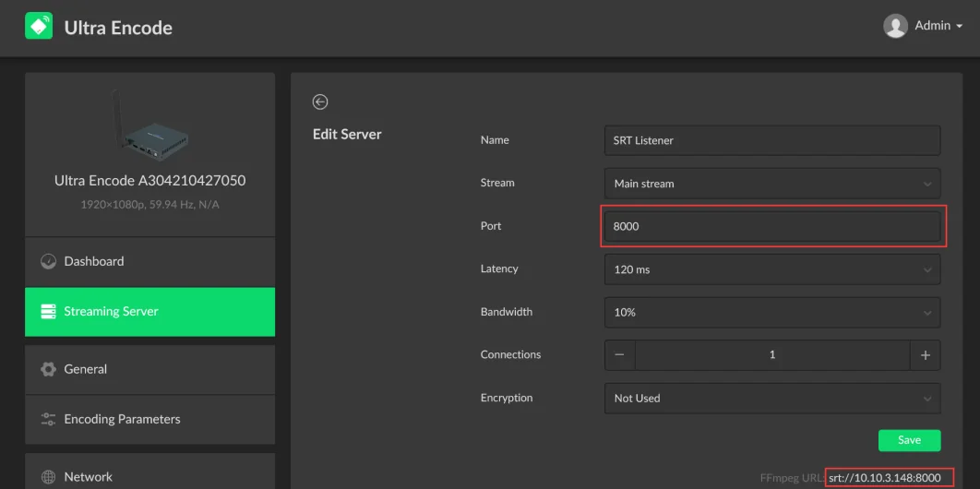The image size is (980, 489).
Task: Expand the Encryption dropdown showing Not Used
Action: 772,398
